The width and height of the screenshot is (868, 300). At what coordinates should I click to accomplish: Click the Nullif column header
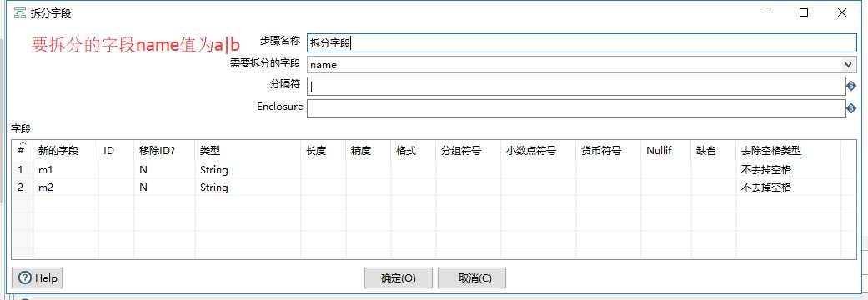(x=666, y=151)
